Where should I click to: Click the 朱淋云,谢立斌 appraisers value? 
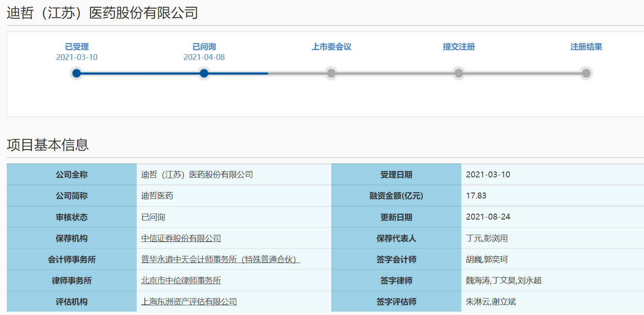tap(491, 301)
